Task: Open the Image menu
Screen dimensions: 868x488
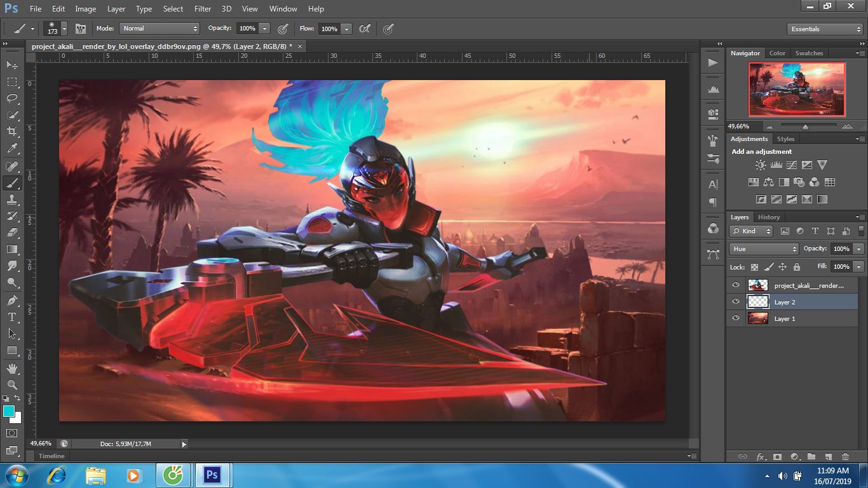Action: click(86, 9)
